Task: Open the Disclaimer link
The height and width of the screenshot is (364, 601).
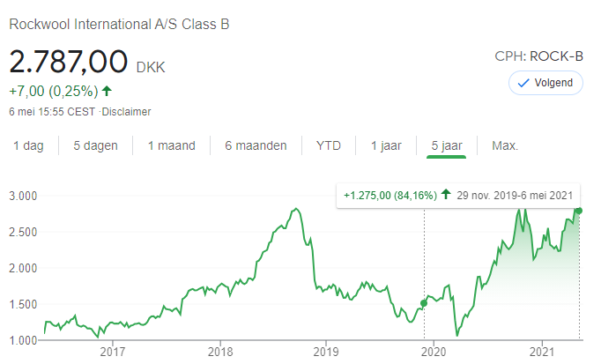Action: pyautogui.click(x=126, y=112)
